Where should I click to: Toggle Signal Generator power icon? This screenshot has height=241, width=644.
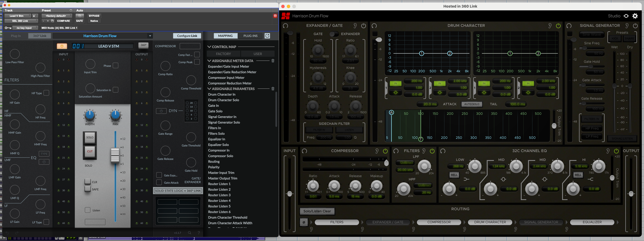click(635, 26)
